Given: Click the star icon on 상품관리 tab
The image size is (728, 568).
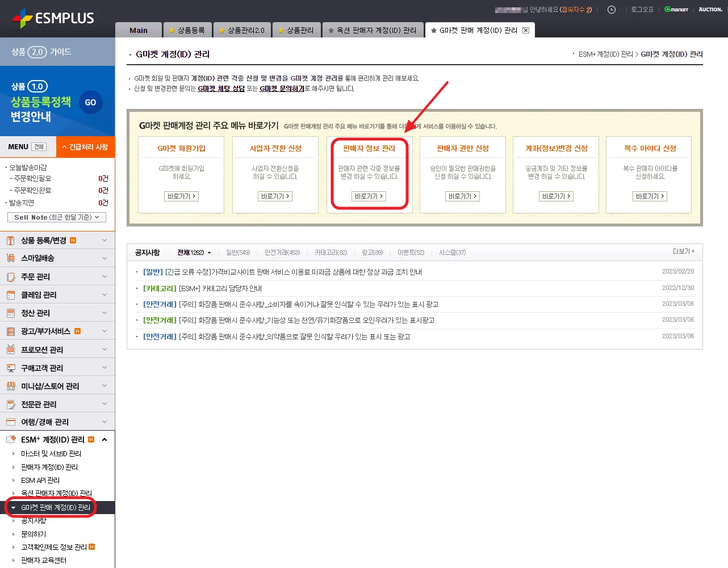Looking at the screenshot, I should tap(281, 31).
